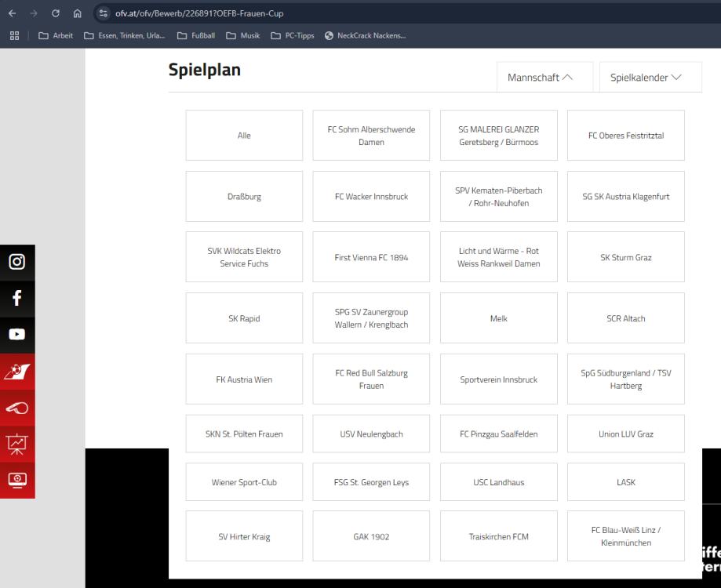Open the referee whistle icon
The width and height of the screenshot is (721, 588).
pos(16,408)
